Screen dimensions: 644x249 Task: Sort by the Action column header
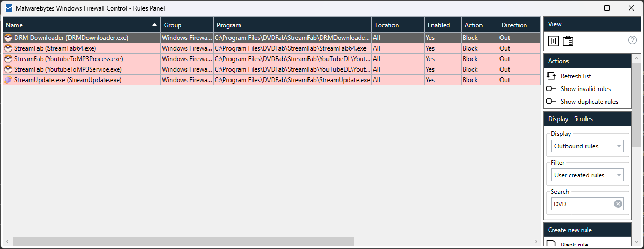[x=480, y=25]
